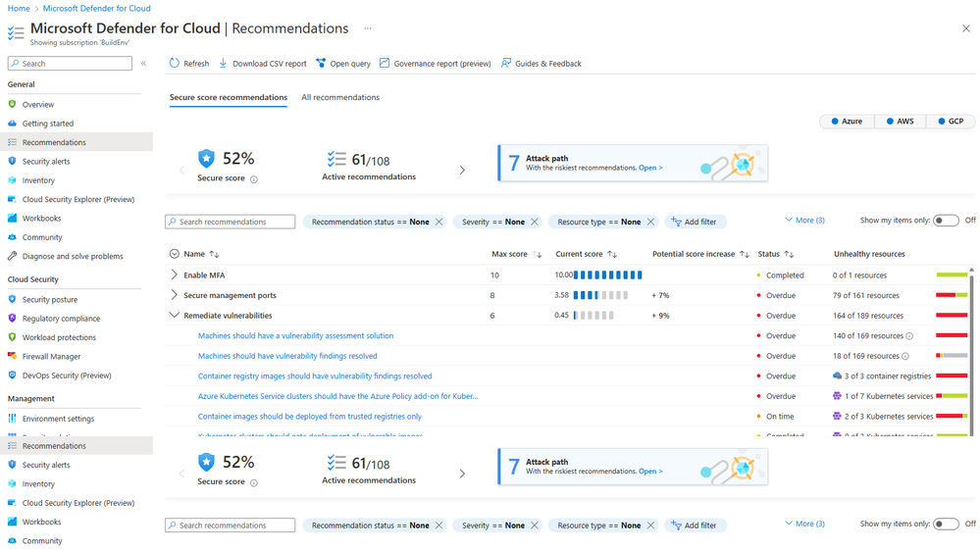Click the Secure management ports score bar
Screen dimensions: 980x550
click(600, 295)
